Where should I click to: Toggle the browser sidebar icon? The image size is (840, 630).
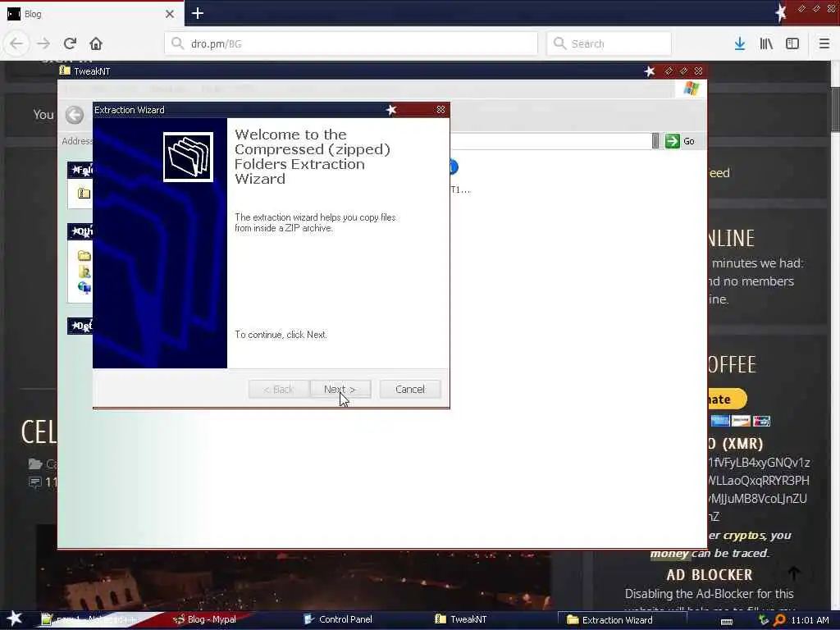792,43
